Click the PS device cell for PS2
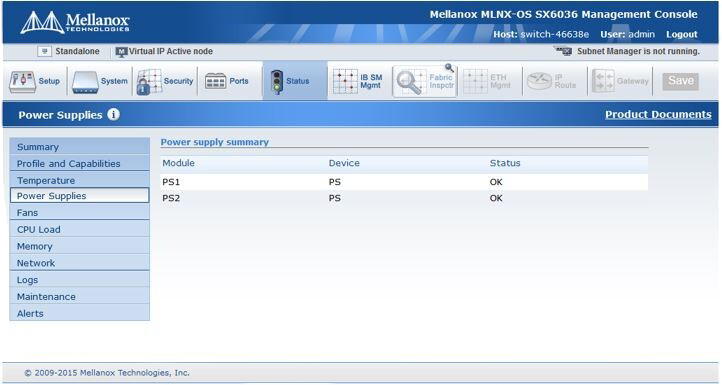Screen dimensions: 722x385 click(x=335, y=198)
